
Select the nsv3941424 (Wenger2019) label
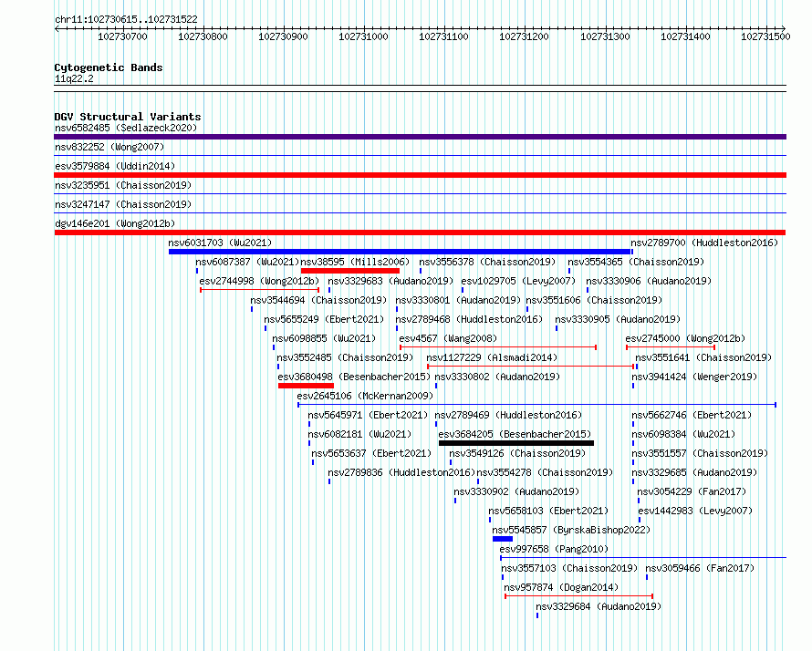[x=694, y=377]
